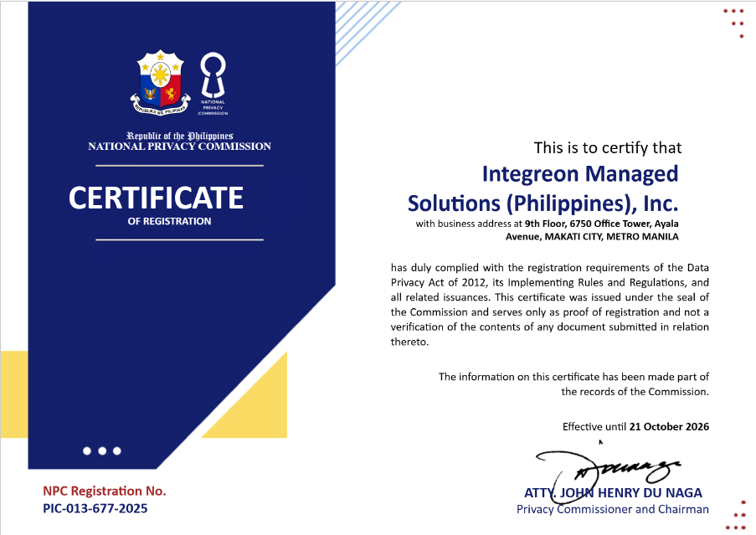Click the Privacy Commissioner and Chairman title
The image size is (756, 535).
click(x=612, y=509)
